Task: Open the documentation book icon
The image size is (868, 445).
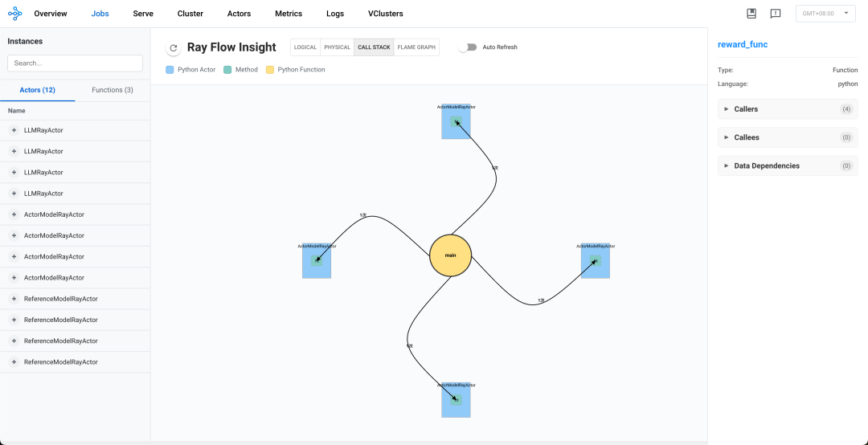Action: (x=751, y=14)
